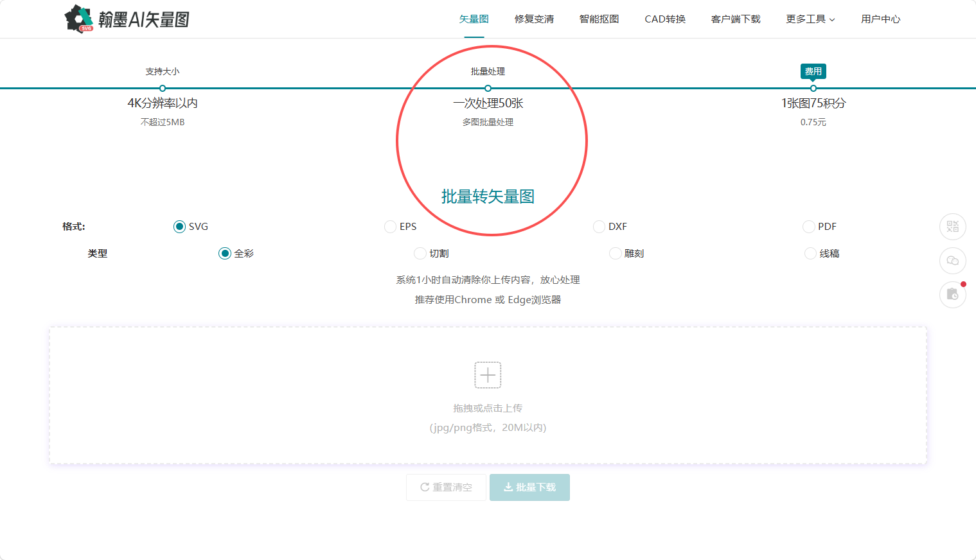Open the 修复变清 nav item
Viewport: 976px width, 560px height.
534,19
